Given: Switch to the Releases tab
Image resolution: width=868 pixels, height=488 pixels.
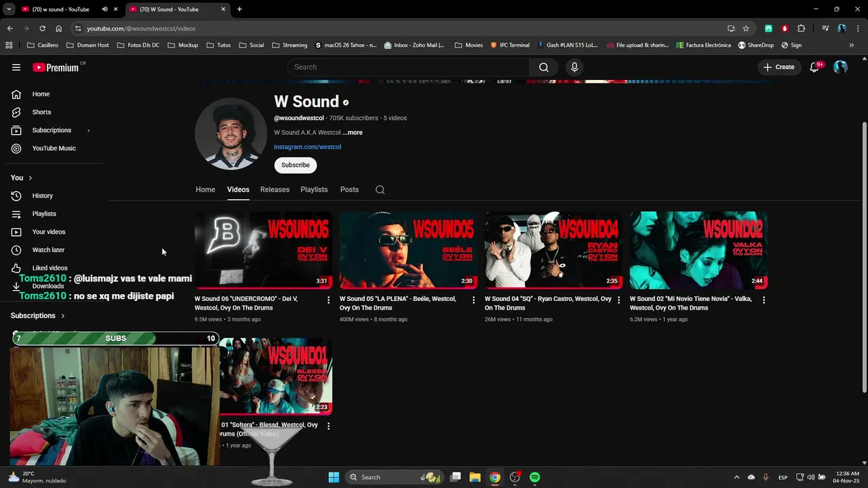Looking at the screenshot, I should point(275,190).
